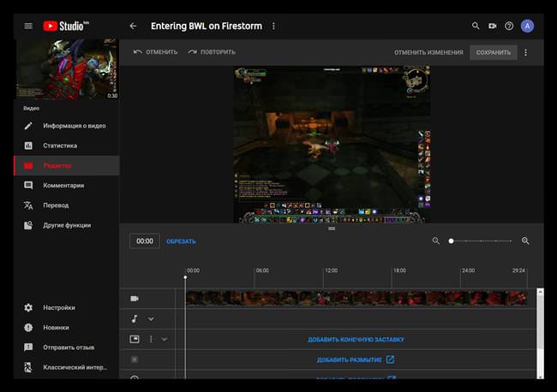Go back with the arrow beside the video title
Viewport: 557px width, 392px height.
[133, 26]
